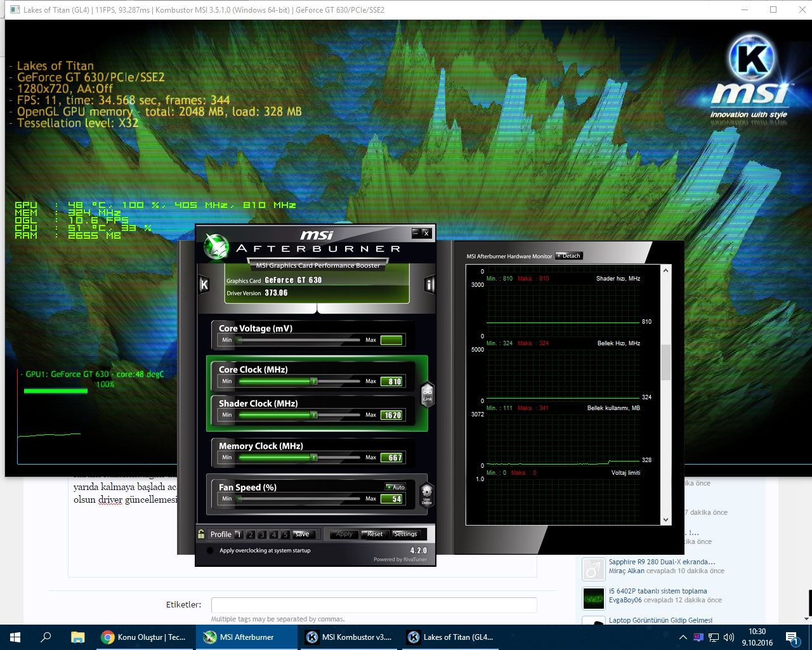Open Windows taskbar search
Image resolution: width=812 pixels, height=650 pixels.
tap(46, 637)
